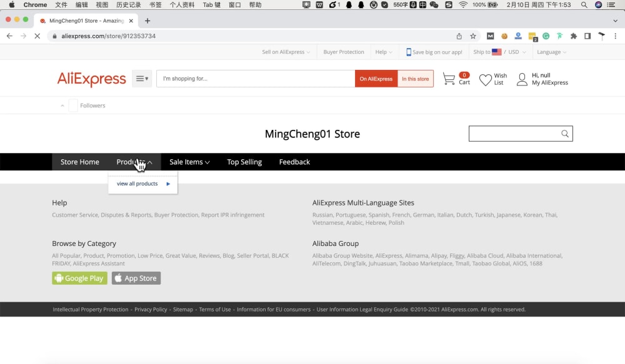625x364 pixels.
Task: Click the Google Play download button
Action: click(80, 278)
